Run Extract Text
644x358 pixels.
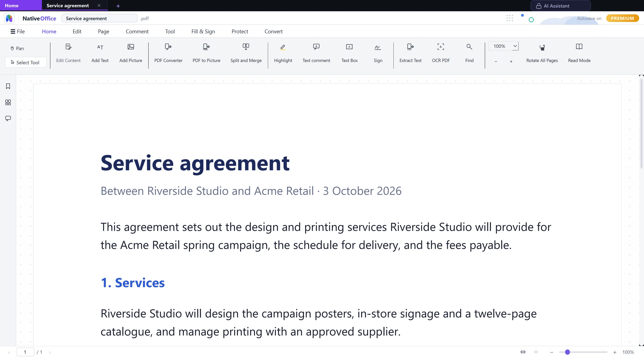[410, 53]
